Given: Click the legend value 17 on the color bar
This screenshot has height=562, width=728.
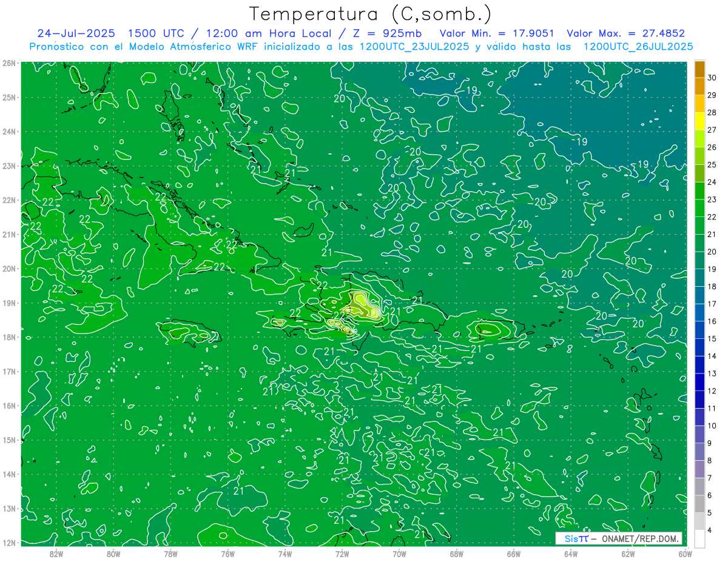Looking at the screenshot, I should (712, 304).
